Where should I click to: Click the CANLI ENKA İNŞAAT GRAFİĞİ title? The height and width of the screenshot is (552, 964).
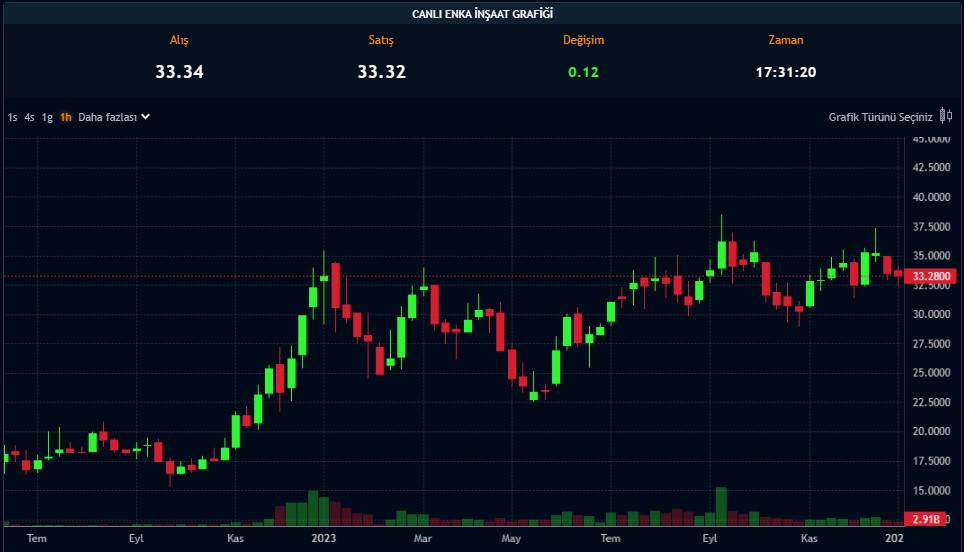pyautogui.click(x=482, y=14)
